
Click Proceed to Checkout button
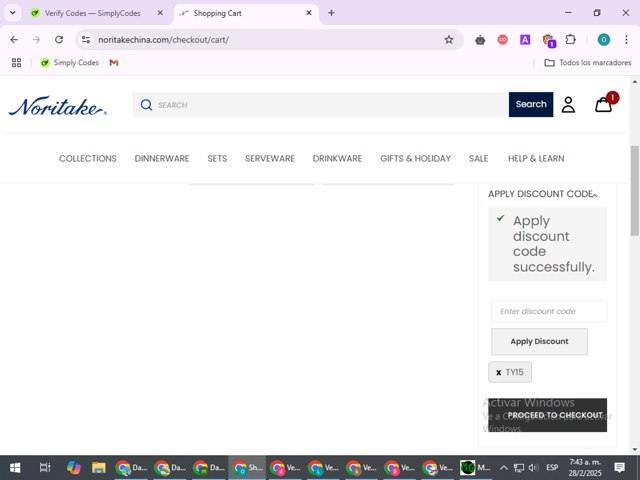tap(547, 415)
